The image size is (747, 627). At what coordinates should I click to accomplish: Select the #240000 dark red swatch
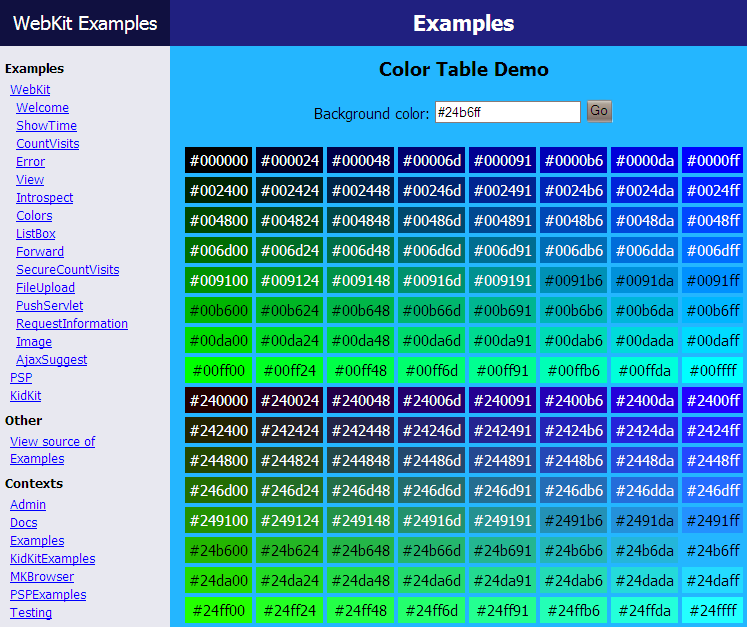tap(219, 401)
